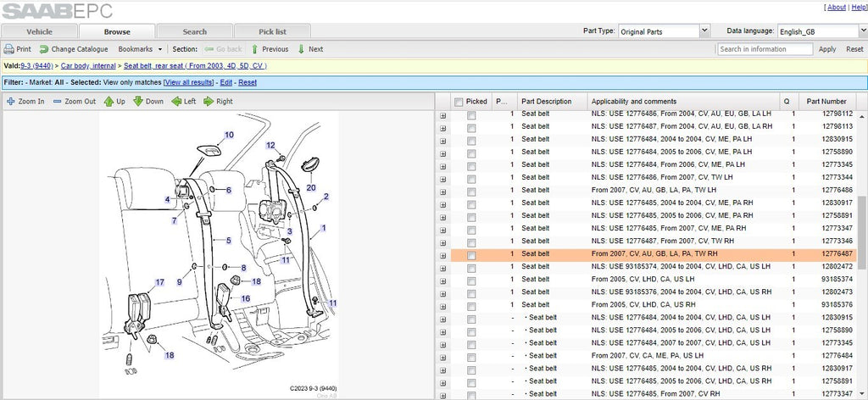Screen dimensions: 868x400
Task: Zoom Out of the diagram
Action: pyautogui.click(x=75, y=101)
